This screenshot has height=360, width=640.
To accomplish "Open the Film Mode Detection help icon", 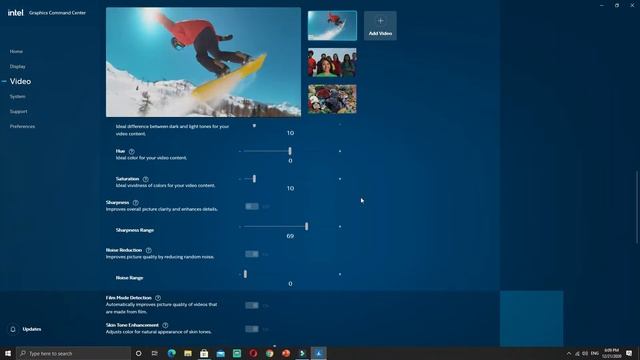I will (158, 298).
